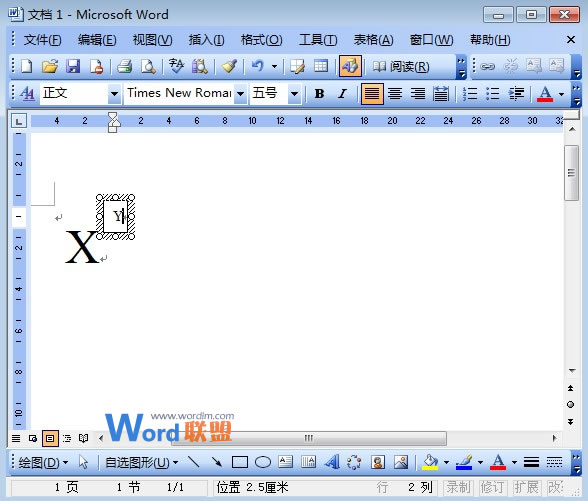Apply yellow fill color bucket
This screenshot has width=588, height=501.
430,462
